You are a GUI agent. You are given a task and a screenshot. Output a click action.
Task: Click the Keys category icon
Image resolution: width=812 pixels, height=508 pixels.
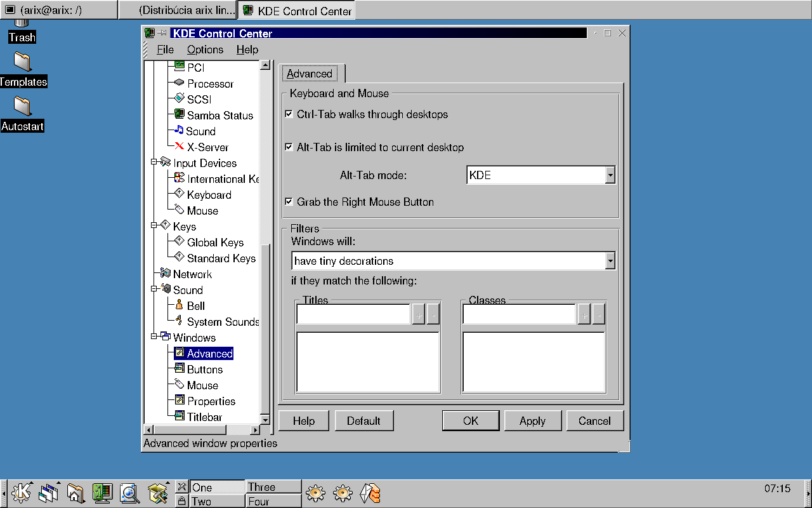click(x=165, y=226)
